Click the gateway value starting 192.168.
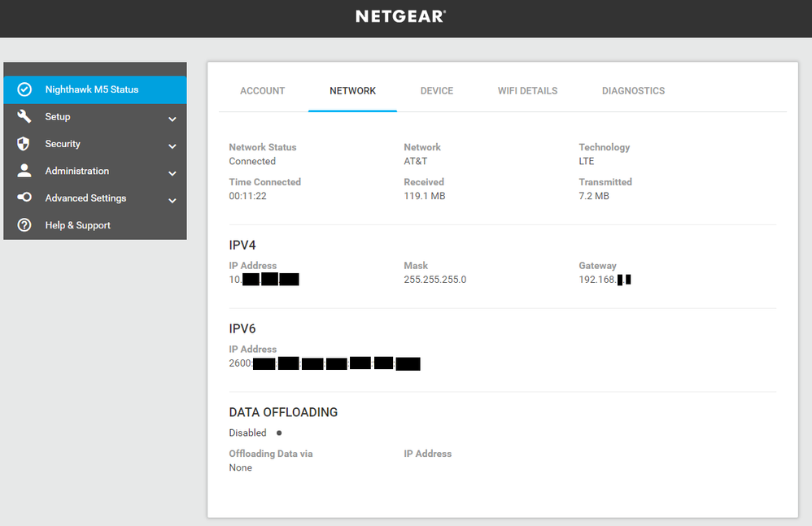The height and width of the screenshot is (526, 812). click(605, 280)
